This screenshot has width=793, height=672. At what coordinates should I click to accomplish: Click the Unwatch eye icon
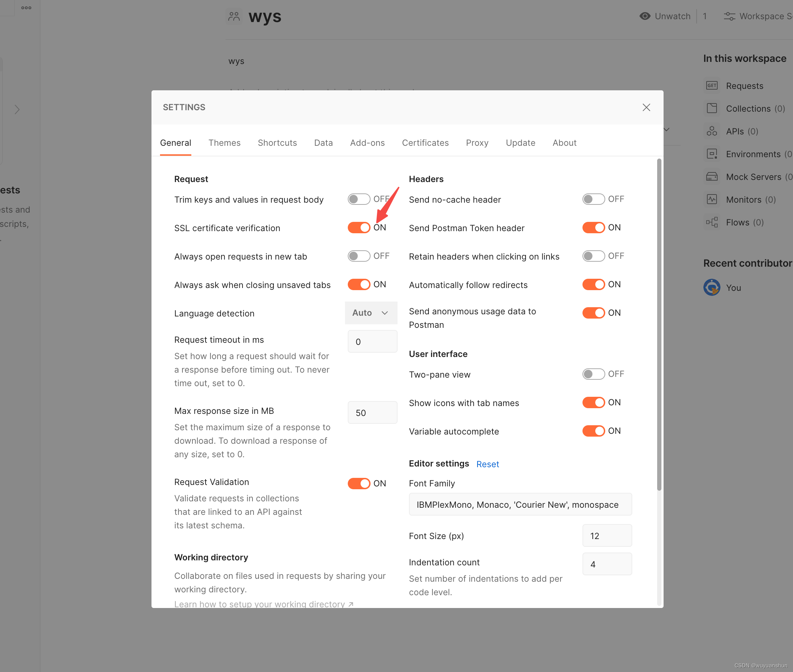[x=645, y=16]
